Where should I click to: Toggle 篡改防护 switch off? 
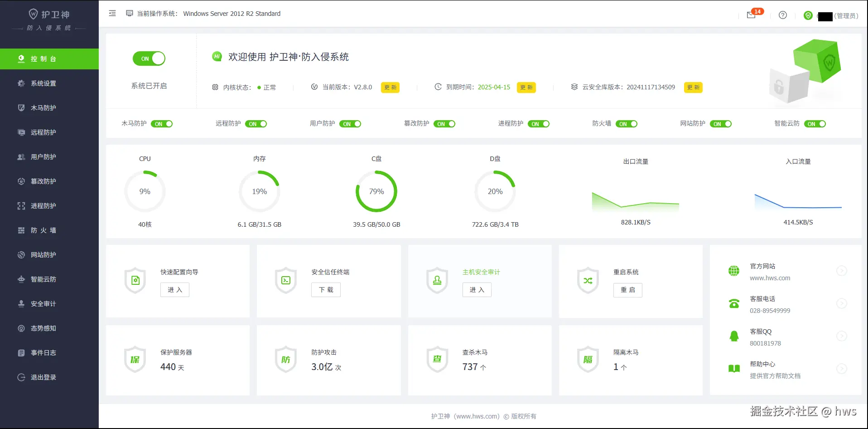pyautogui.click(x=444, y=124)
